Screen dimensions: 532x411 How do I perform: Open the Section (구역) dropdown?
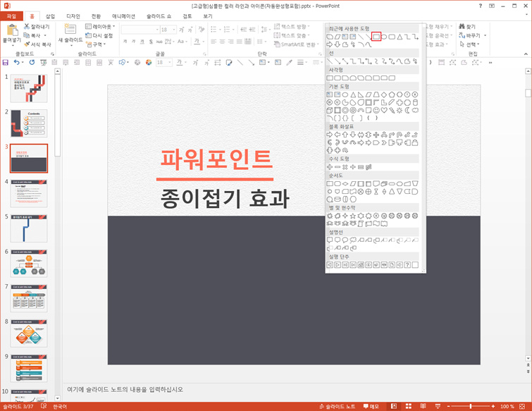tap(96, 44)
